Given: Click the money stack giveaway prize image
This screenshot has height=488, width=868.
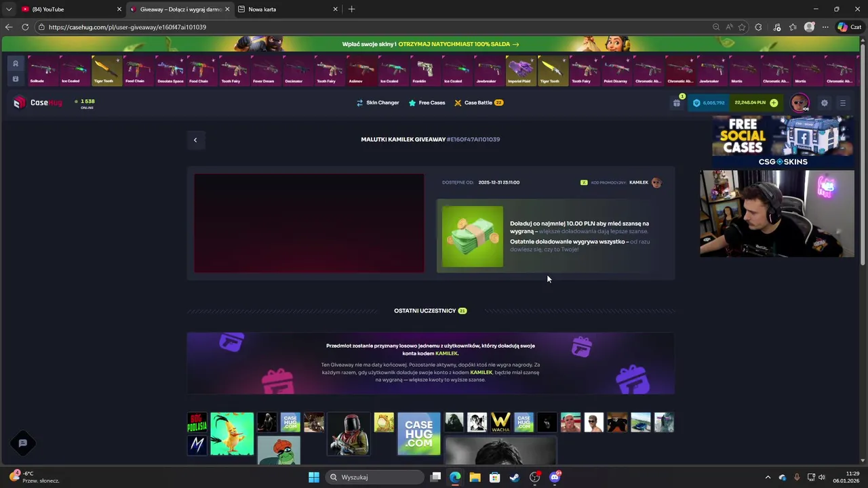Looking at the screenshot, I should [x=473, y=237].
